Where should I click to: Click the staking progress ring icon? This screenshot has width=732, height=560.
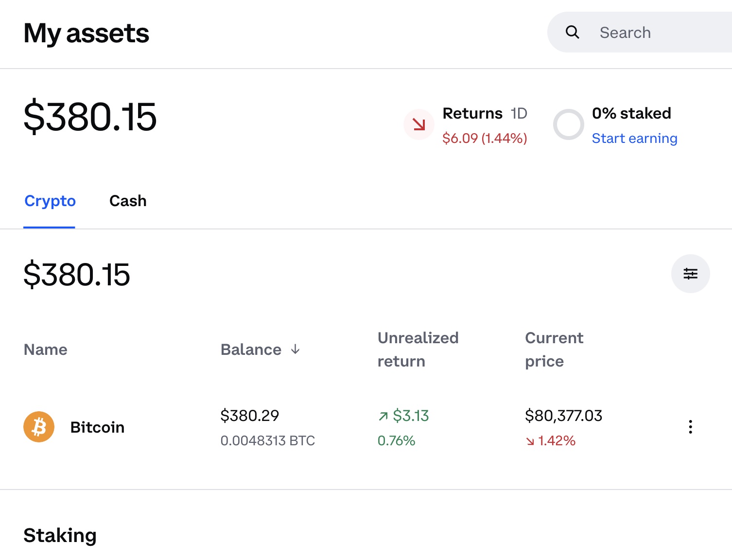[x=568, y=124]
